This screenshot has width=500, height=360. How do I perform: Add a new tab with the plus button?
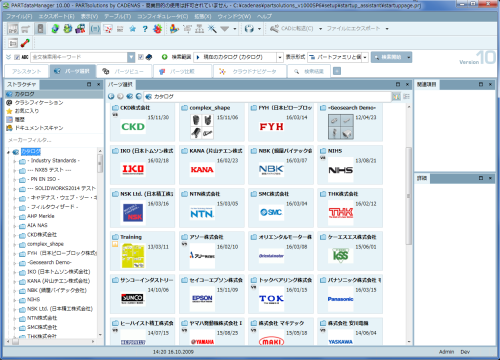(x=337, y=71)
